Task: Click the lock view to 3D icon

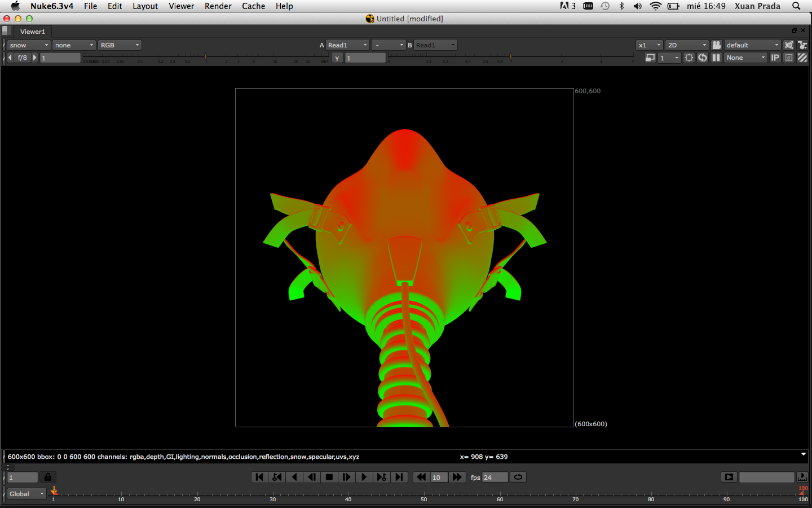Action: coord(789,45)
